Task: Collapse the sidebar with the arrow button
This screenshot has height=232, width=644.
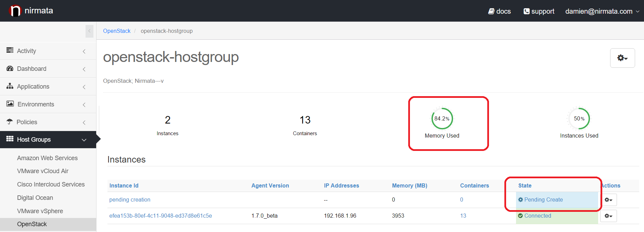Action: 89,31
